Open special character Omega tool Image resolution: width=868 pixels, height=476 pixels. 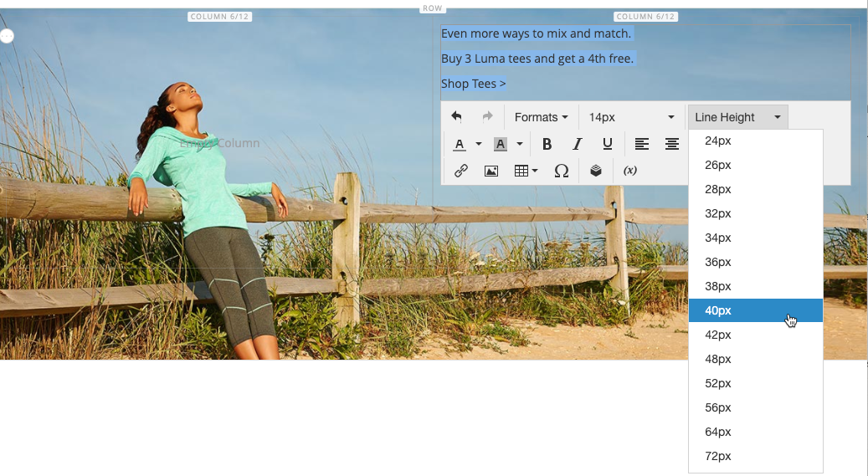click(562, 171)
